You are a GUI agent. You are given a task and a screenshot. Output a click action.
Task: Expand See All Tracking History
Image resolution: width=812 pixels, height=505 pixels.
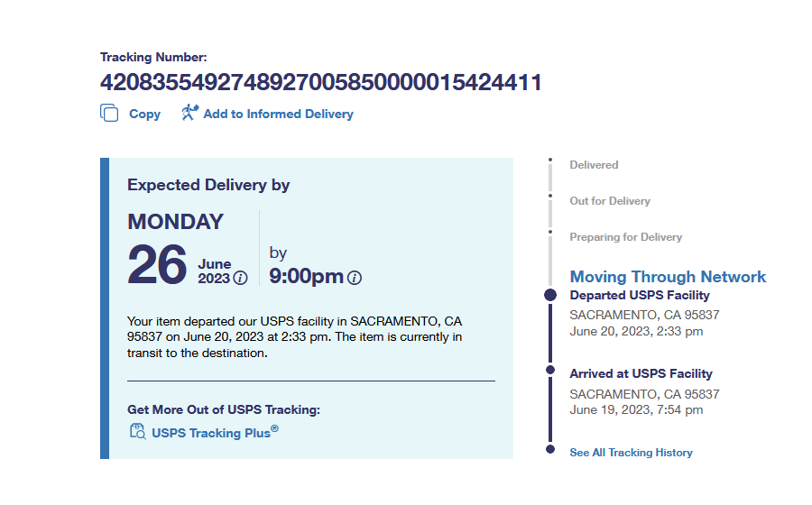(631, 453)
